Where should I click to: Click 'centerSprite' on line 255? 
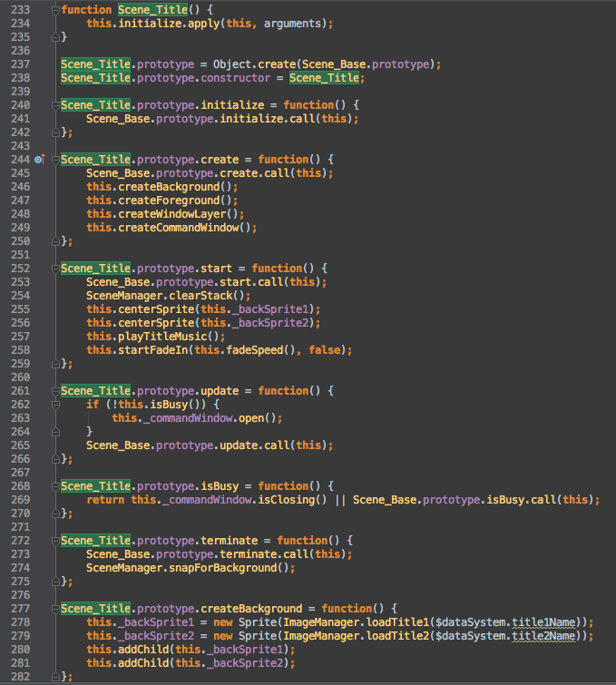tap(156, 309)
